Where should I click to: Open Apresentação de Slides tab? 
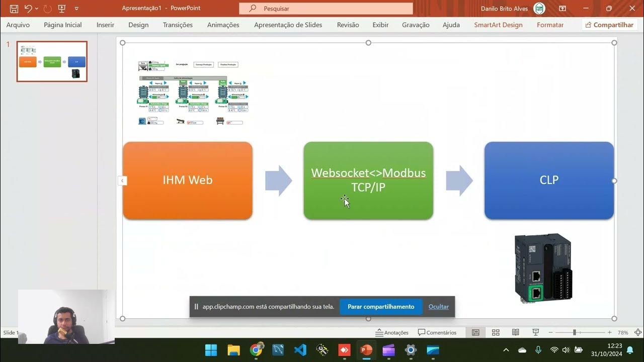(x=288, y=25)
